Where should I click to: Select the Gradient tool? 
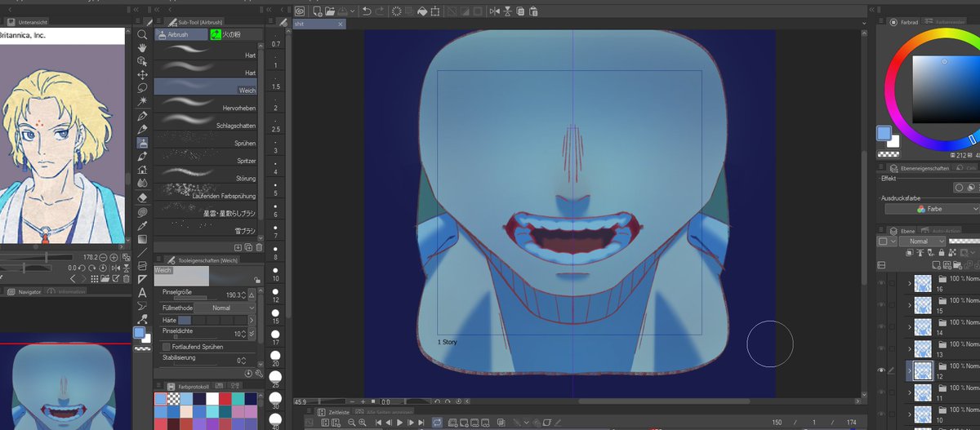[x=142, y=238]
